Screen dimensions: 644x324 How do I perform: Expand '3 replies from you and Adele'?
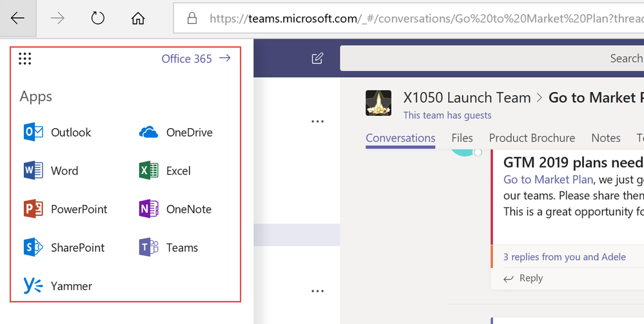click(x=564, y=257)
